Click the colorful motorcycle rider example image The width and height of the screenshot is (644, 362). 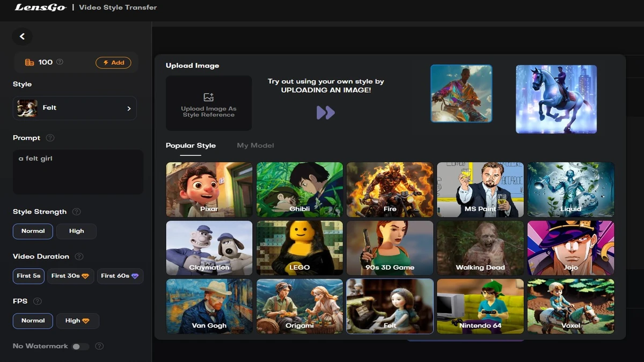coord(462,94)
